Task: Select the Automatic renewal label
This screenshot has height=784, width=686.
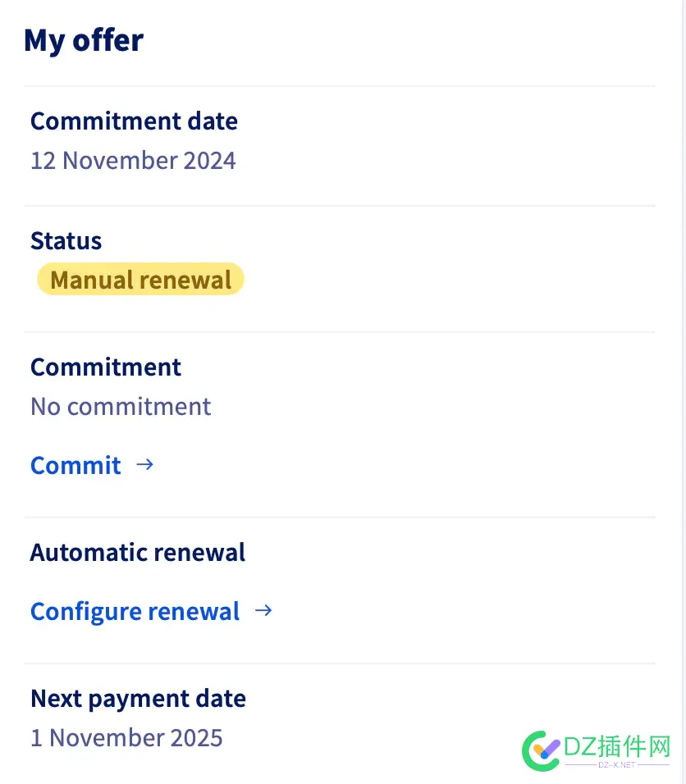Action: [x=138, y=552]
